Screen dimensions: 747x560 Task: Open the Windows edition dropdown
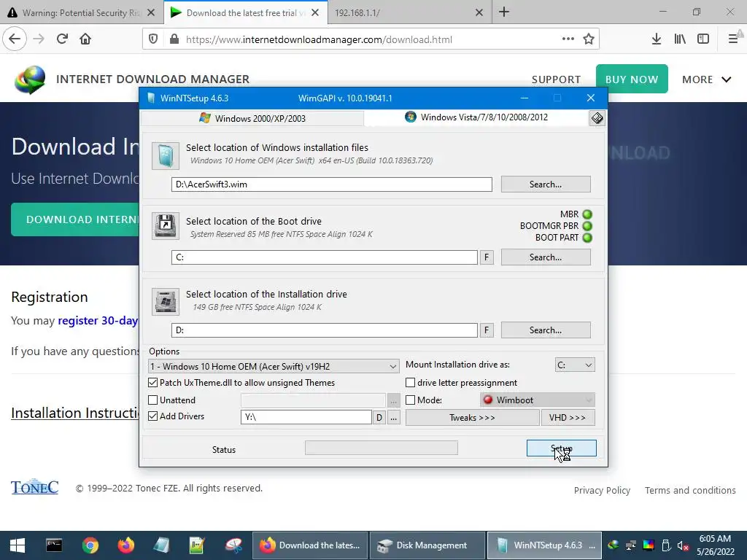(274, 366)
